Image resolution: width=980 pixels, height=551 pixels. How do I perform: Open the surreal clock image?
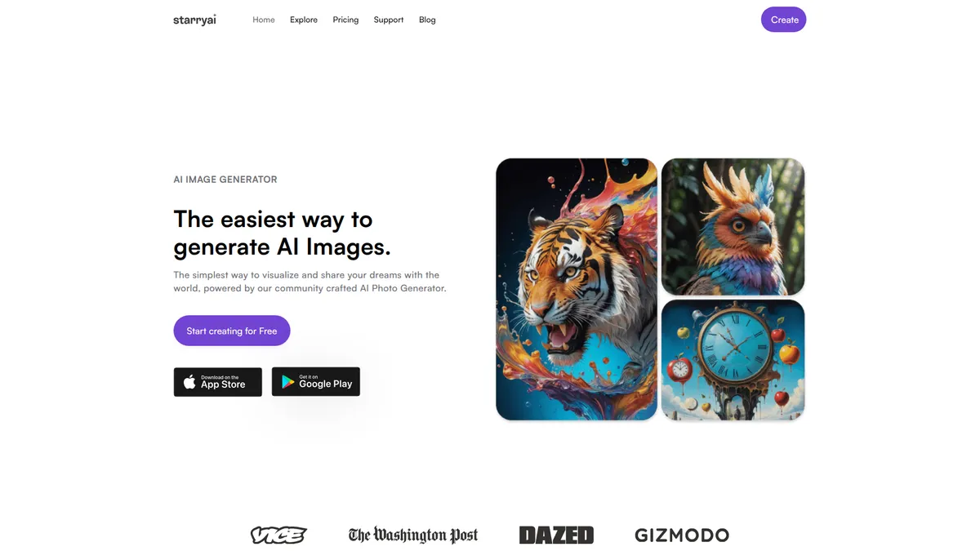(x=733, y=360)
